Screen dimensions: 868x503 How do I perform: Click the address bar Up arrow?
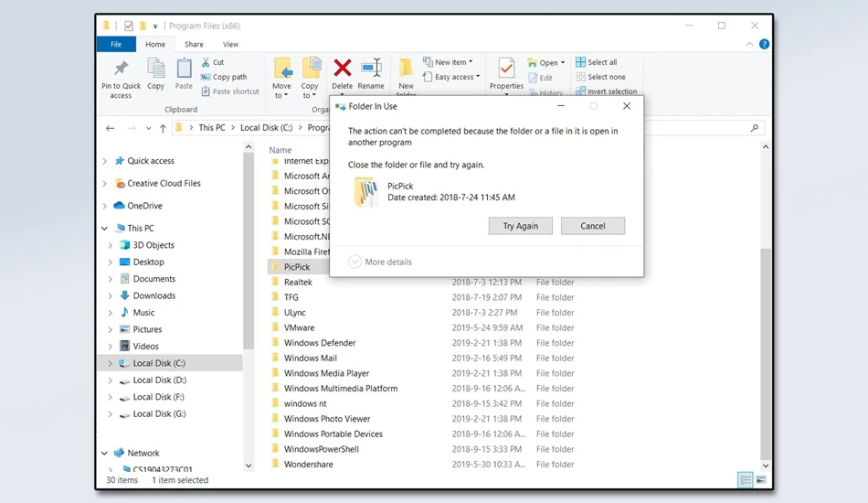point(163,128)
